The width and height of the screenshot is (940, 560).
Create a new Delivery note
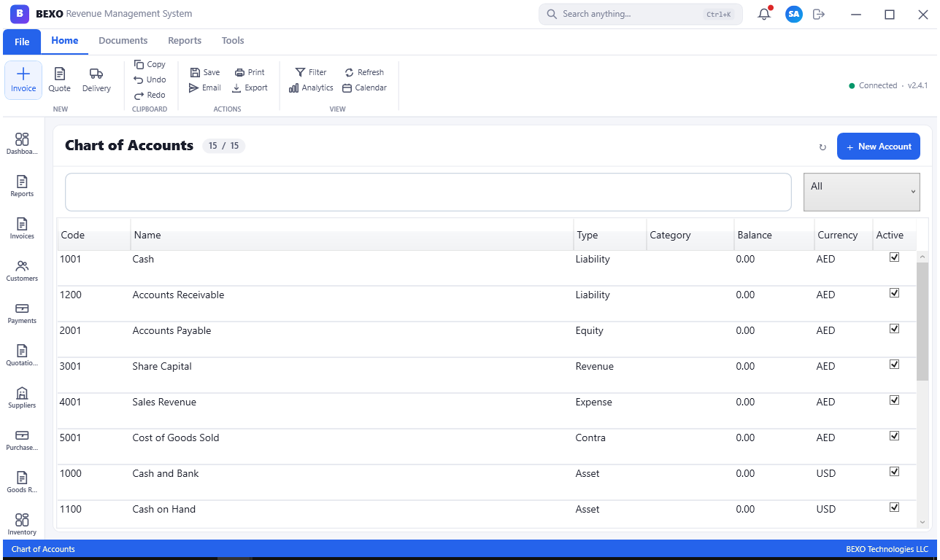coord(96,80)
